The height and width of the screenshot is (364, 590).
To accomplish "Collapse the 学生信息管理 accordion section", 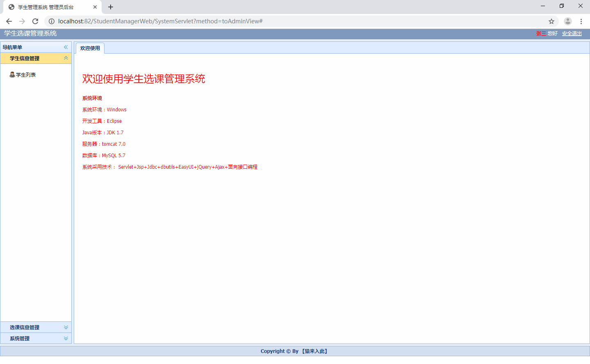I will (x=66, y=58).
